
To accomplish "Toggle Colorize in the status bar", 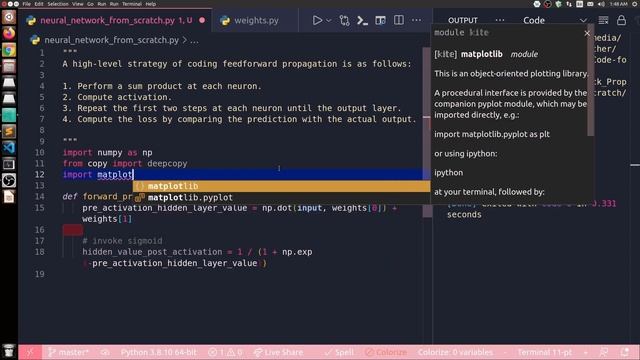I will pyautogui.click(x=386, y=352).
